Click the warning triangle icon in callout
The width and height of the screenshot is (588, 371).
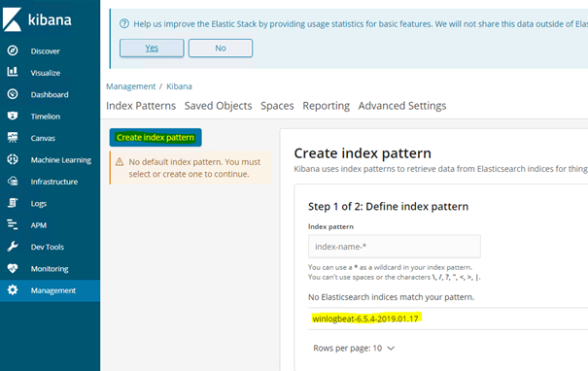coord(120,162)
